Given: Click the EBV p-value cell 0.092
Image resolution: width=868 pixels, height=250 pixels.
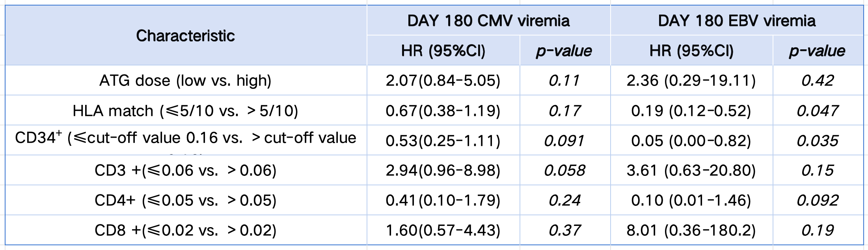Looking at the screenshot, I should click(x=818, y=200).
